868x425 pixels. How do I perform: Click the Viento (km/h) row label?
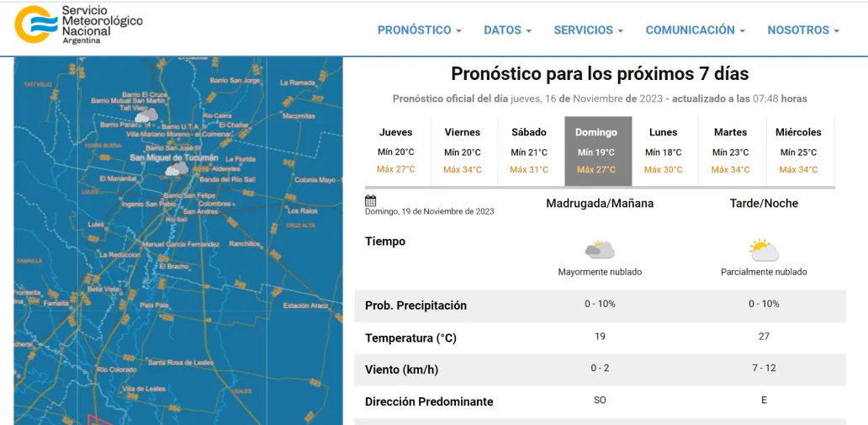point(401,370)
